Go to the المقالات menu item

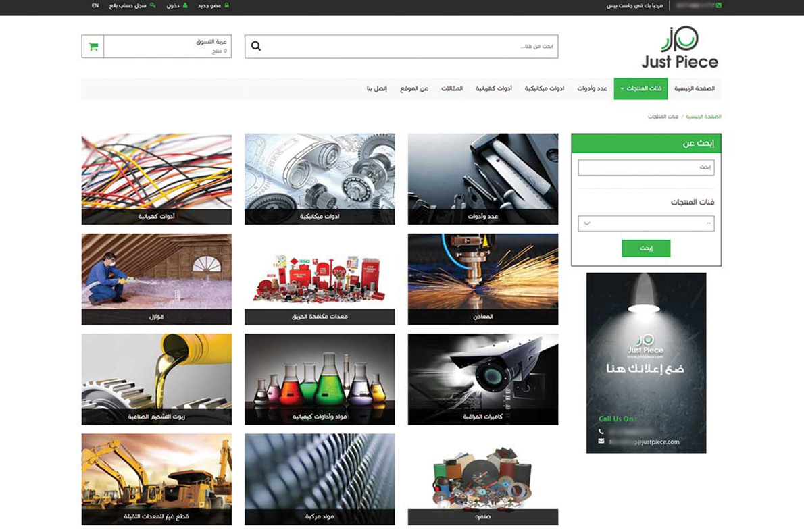coord(452,89)
